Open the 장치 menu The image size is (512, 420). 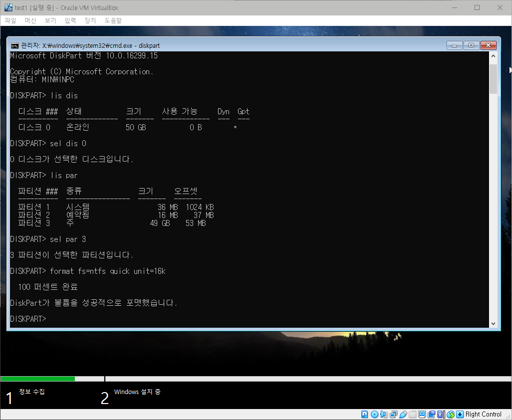click(90, 20)
